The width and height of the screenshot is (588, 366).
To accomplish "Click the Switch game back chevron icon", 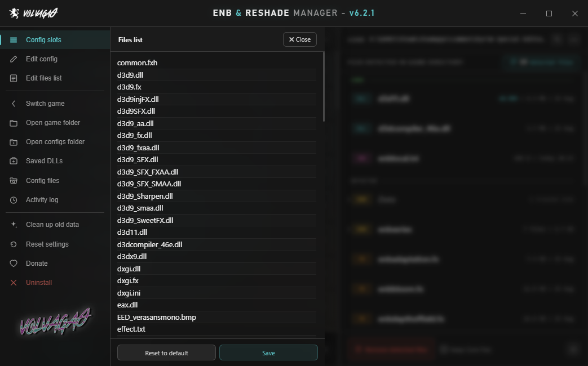I will [14, 104].
